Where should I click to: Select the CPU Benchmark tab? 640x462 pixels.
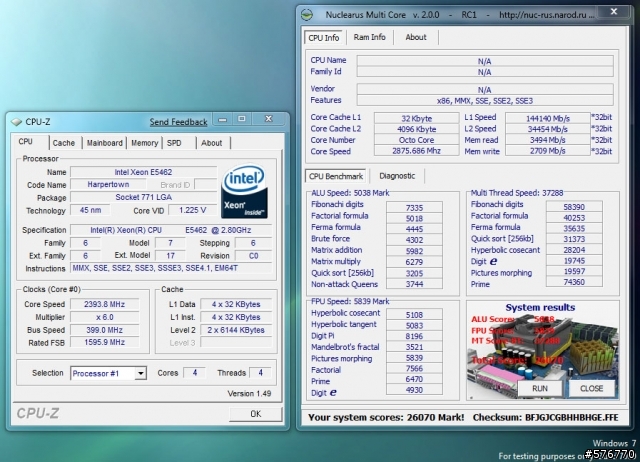point(336,176)
